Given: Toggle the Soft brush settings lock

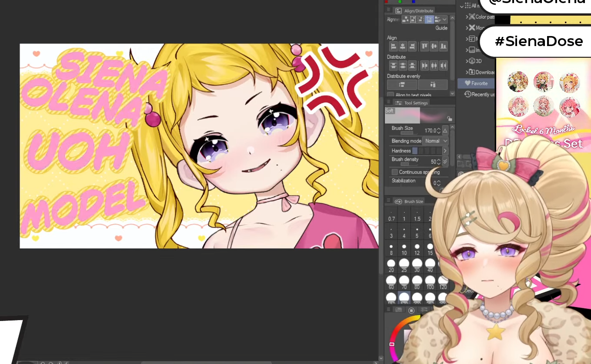Looking at the screenshot, I should [x=449, y=119].
